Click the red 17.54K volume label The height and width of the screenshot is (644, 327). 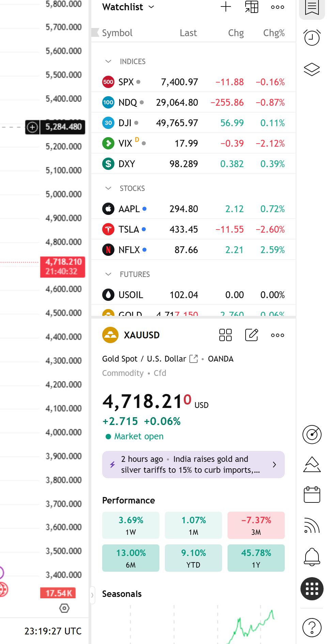[x=58, y=593]
